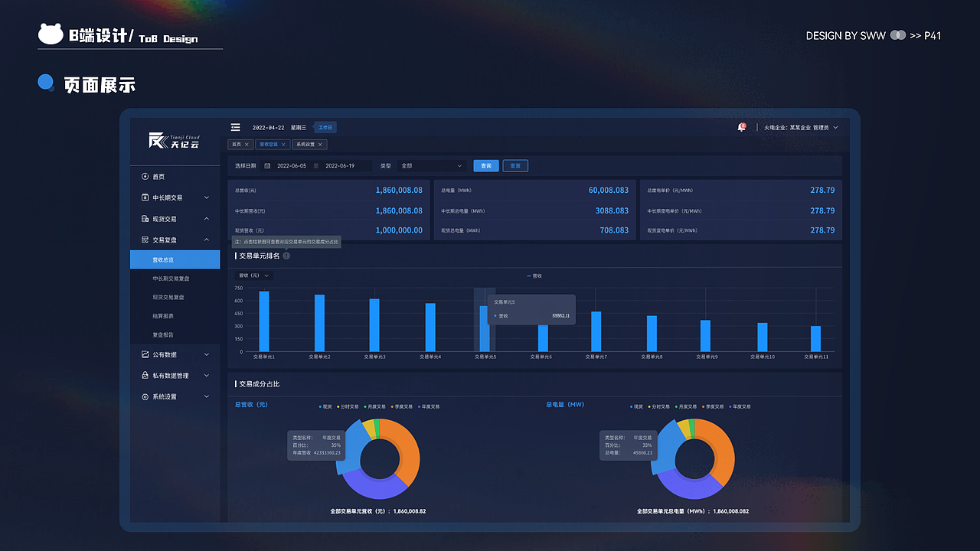The image size is (980, 551).
Task: Click the 重置 reset button
Action: [515, 166]
